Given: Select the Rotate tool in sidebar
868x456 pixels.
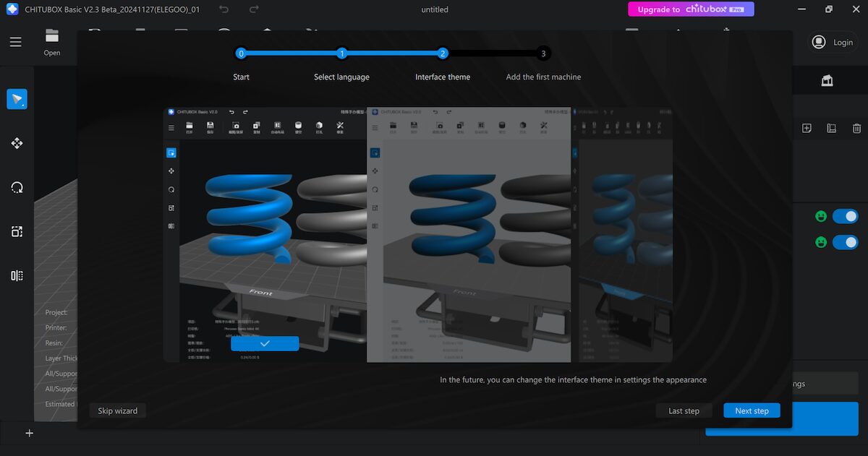Looking at the screenshot, I should [x=17, y=188].
